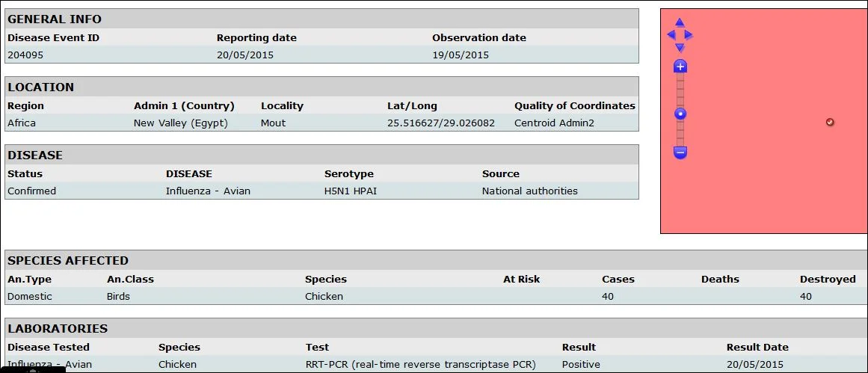The width and height of the screenshot is (868, 373).
Task: Pan the map up with arrow
Action: click(680, 22)
